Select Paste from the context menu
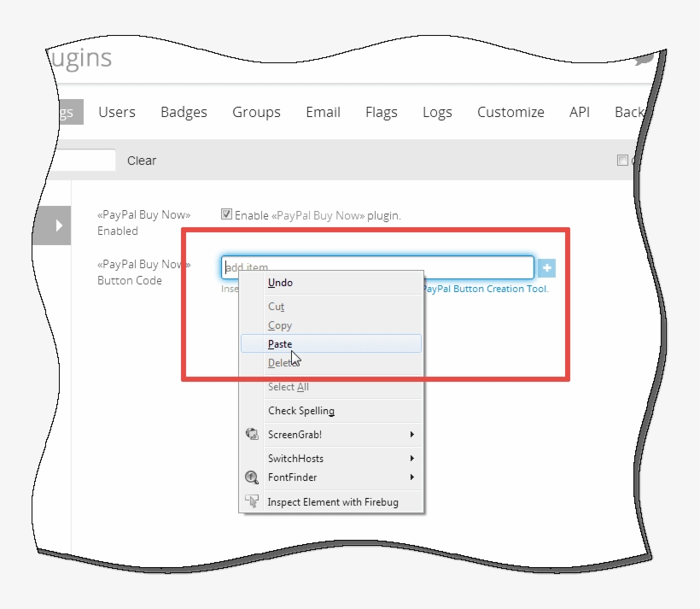The height and width of the screenshot is (609, 700). [x=280, y=343]
